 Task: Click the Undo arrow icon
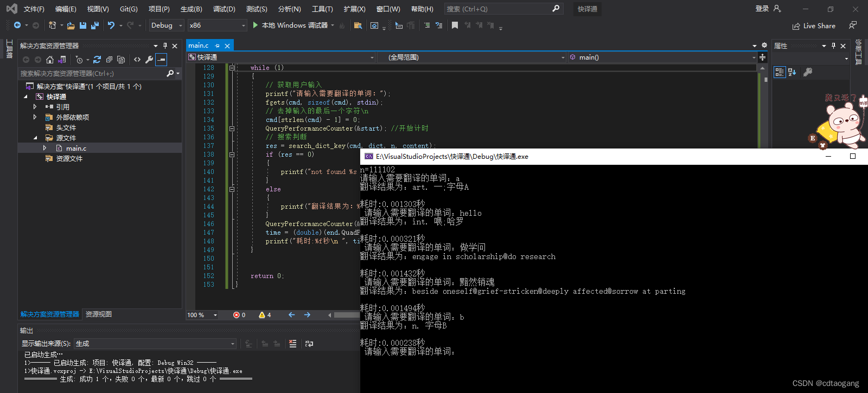pos(111,25)
